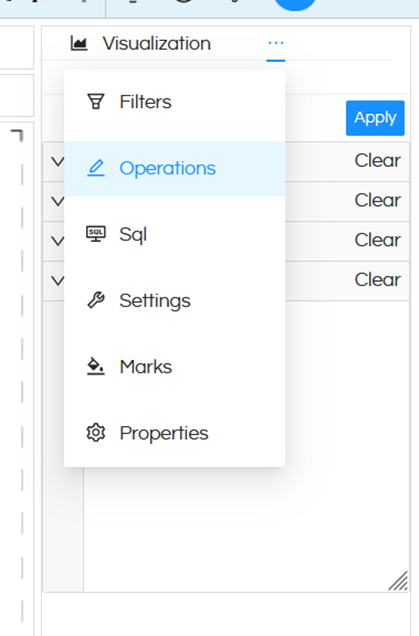Click the text area resize handle

(398, 581)
